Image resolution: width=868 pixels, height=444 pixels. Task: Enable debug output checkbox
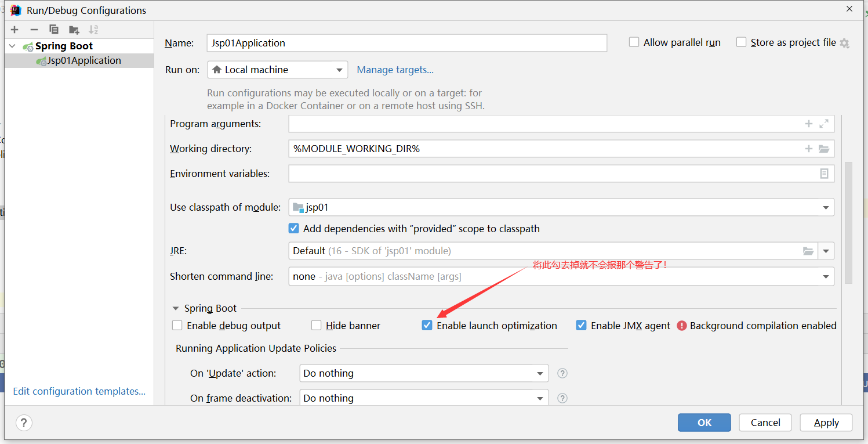point(177,326)
